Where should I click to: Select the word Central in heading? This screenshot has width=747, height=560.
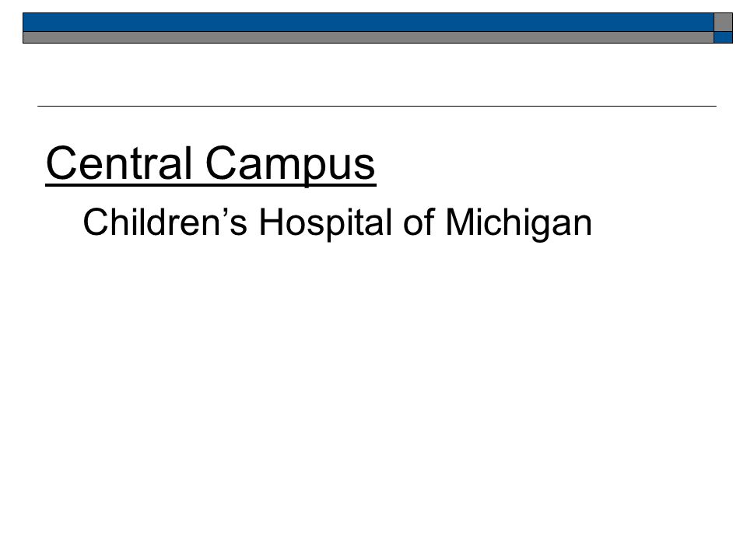[x=119, y=163]
